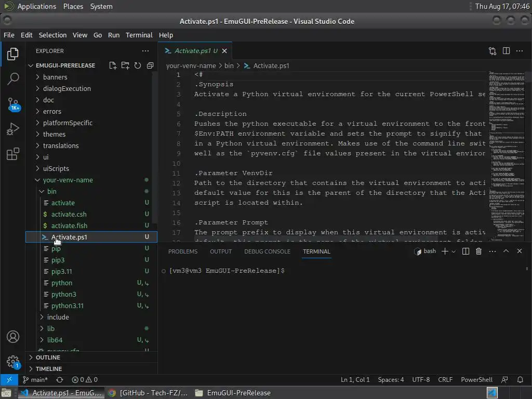The image size is (532, 399).
Task: Refresh the Explorer file tree
Action: click(137, 65)
